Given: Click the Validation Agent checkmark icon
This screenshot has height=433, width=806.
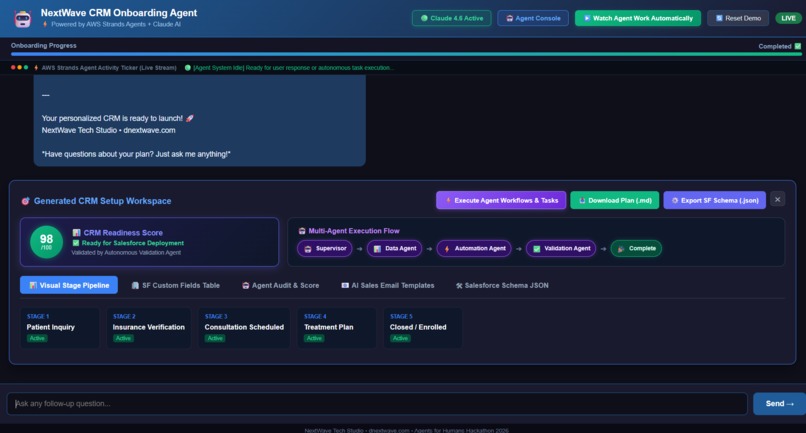Looking at the screenshot, I should pyautogui.click(x=537, y=249).
